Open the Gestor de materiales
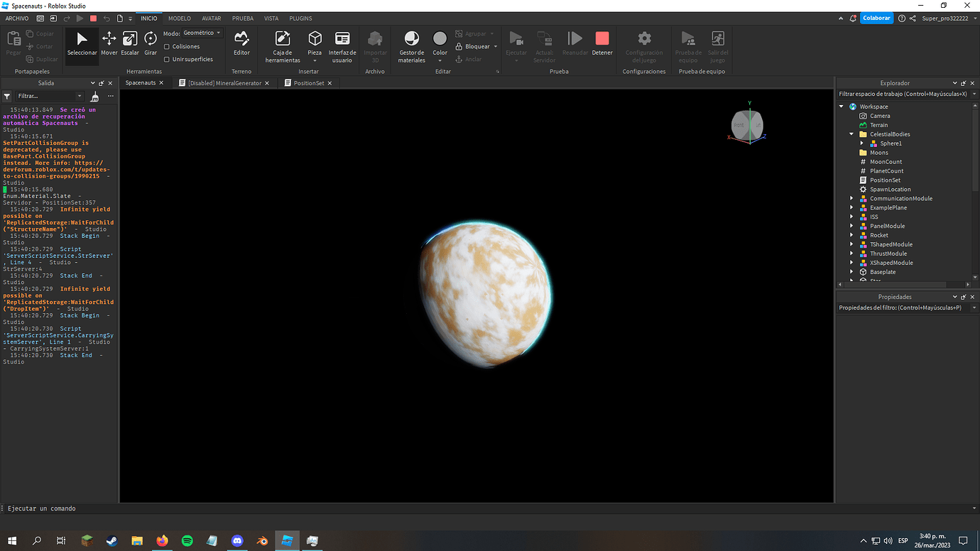The width and height of the screenshot is (980, 551). pyautogui.click(x=411, y=44)
